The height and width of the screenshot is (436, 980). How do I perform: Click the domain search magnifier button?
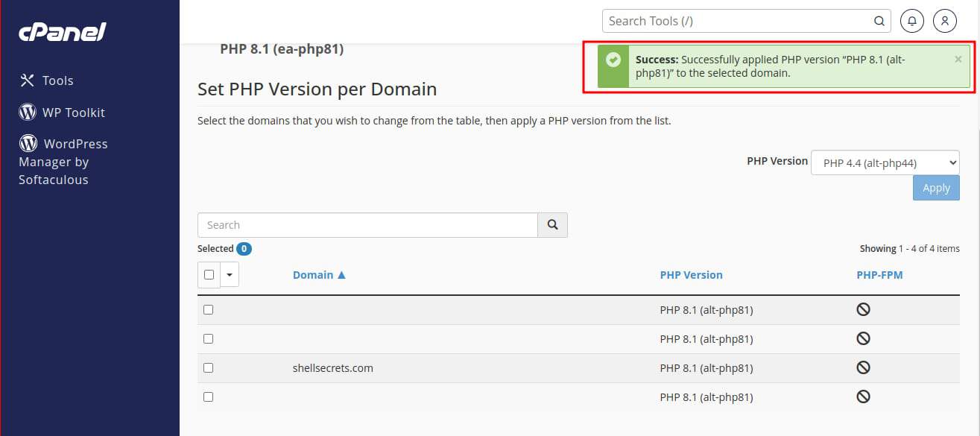(x=552, y=225)
